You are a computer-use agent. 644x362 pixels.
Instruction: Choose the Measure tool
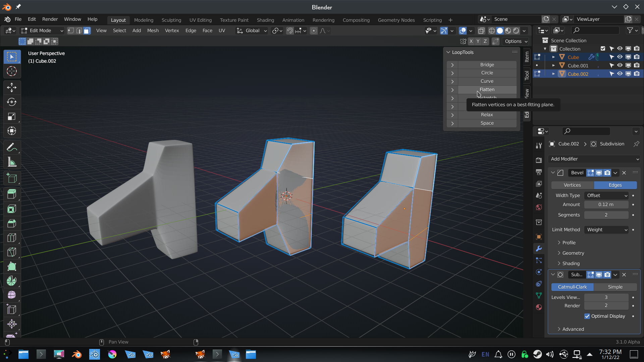point(12,162)
